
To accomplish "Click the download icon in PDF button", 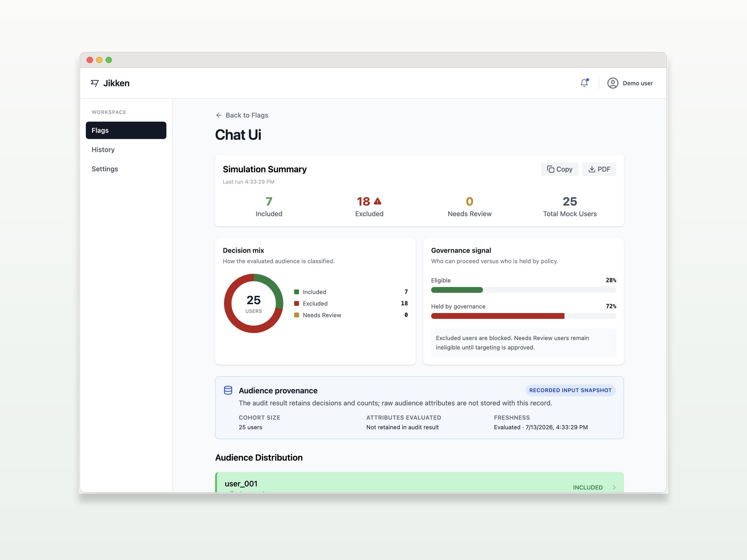I will pos(592,169).
